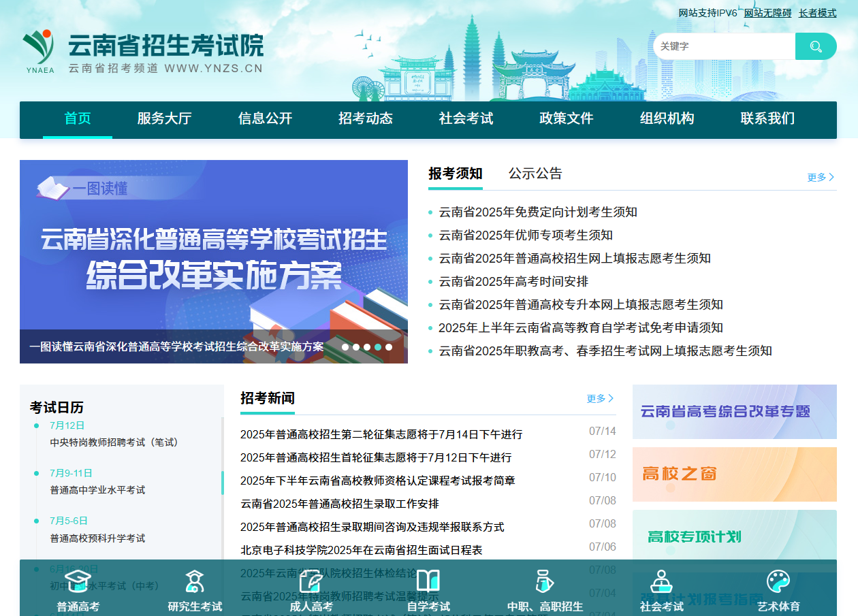Expand 更多 next to 公示公告
This screenshot has width=858, height=616.
[x=821, y=177]
